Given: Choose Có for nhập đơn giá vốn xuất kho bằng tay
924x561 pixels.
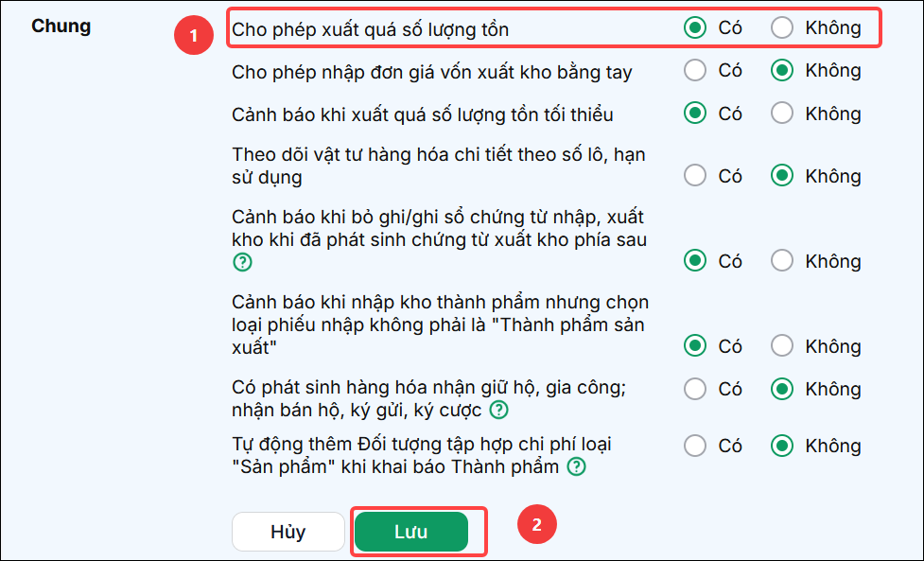Looking at the screenshot, I should pos(695,71).
